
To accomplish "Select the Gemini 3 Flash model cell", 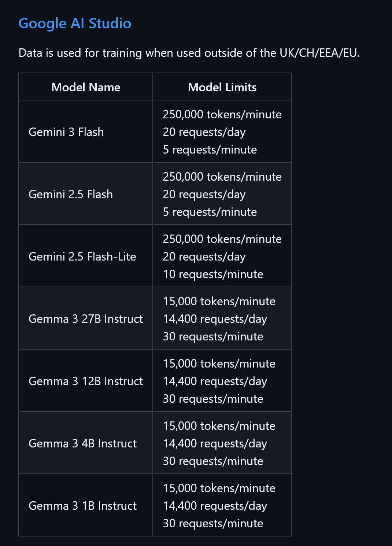I will 66,132.
